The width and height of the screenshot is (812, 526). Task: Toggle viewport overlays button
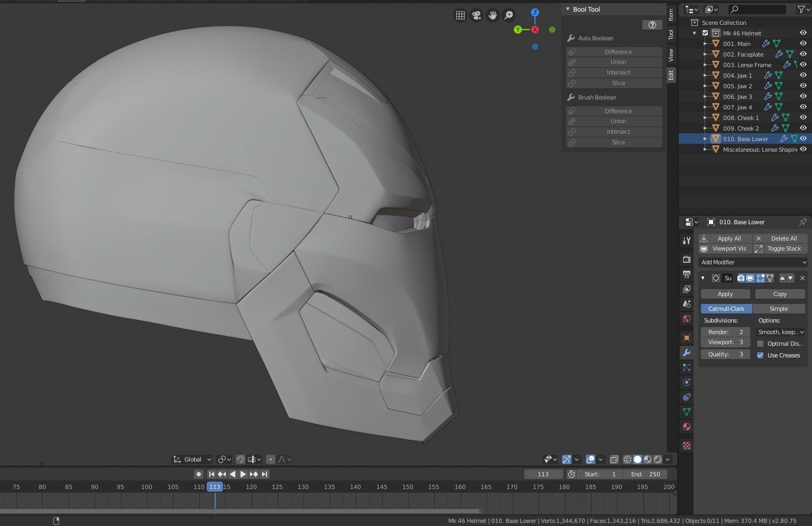pyautogui.click(x=590, y=459)
